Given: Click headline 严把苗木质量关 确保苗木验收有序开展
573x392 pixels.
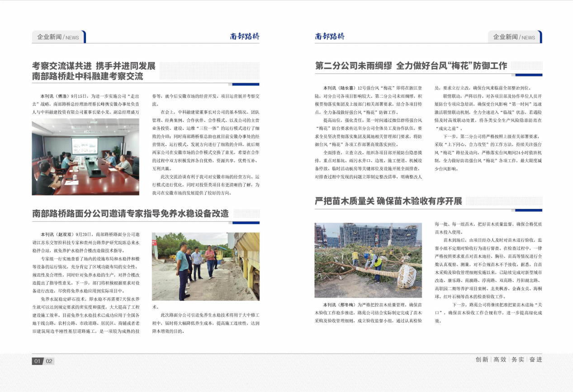Looking at the screenshot, I should 388,201.
